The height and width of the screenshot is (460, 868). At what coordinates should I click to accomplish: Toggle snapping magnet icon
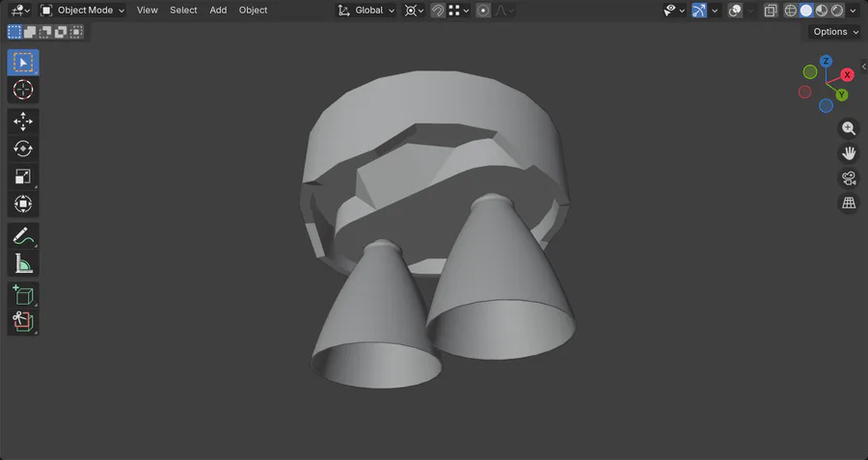tap(438, 10)
